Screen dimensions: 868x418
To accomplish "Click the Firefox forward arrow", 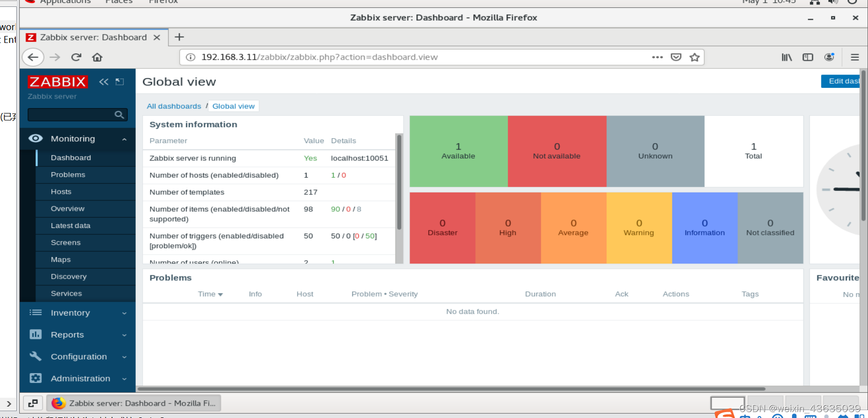I will [55, 57].
